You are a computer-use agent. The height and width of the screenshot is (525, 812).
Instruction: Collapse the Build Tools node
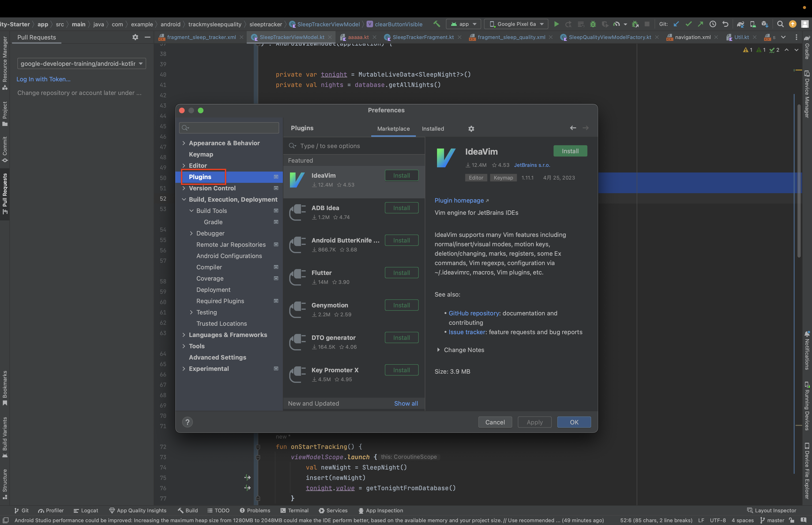click(x=191, y=211)
